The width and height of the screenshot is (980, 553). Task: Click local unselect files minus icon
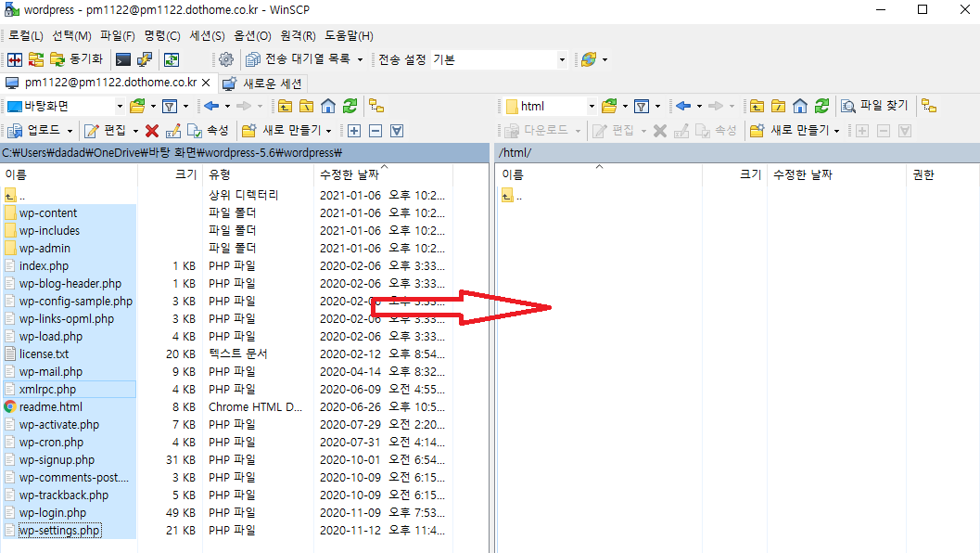pos(375,130)
